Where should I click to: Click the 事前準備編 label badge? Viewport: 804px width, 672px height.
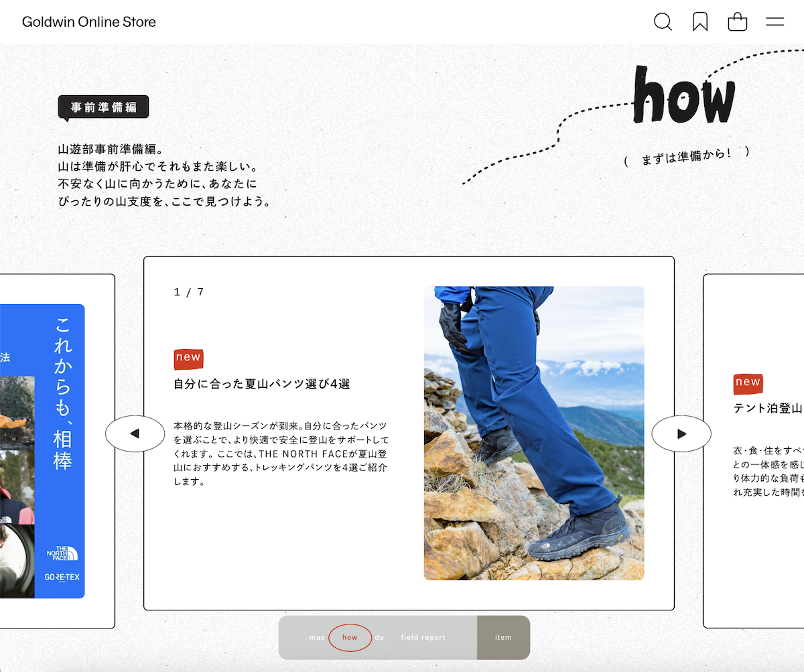104,107
